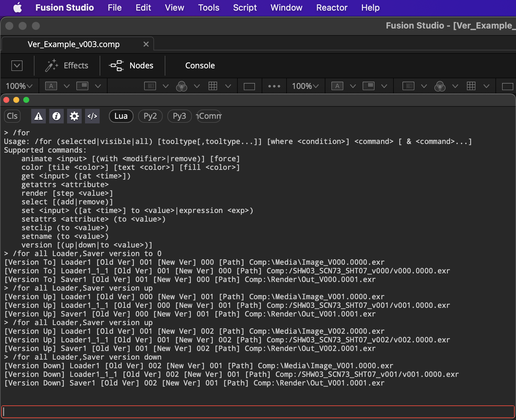Image resolution: width=516 pixels, height=420 pixels.
Task: Expand right viewer region of interest dropdown
Action: [424, 86]
